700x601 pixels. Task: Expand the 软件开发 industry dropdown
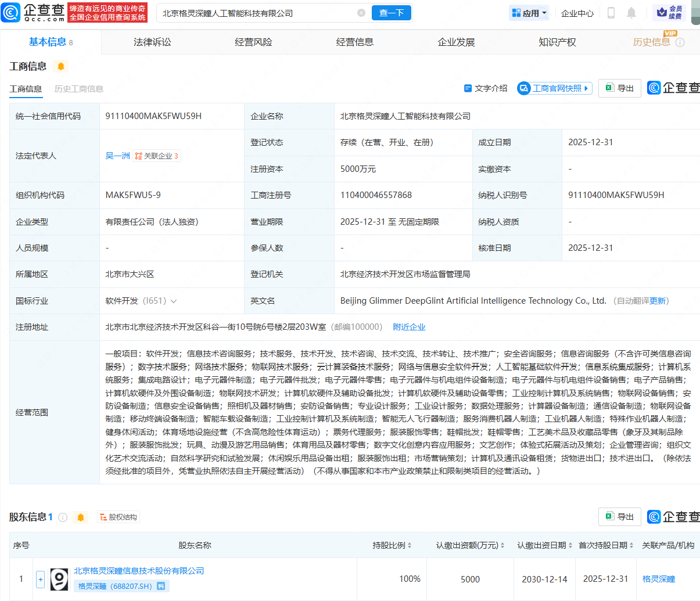(173, 301)
